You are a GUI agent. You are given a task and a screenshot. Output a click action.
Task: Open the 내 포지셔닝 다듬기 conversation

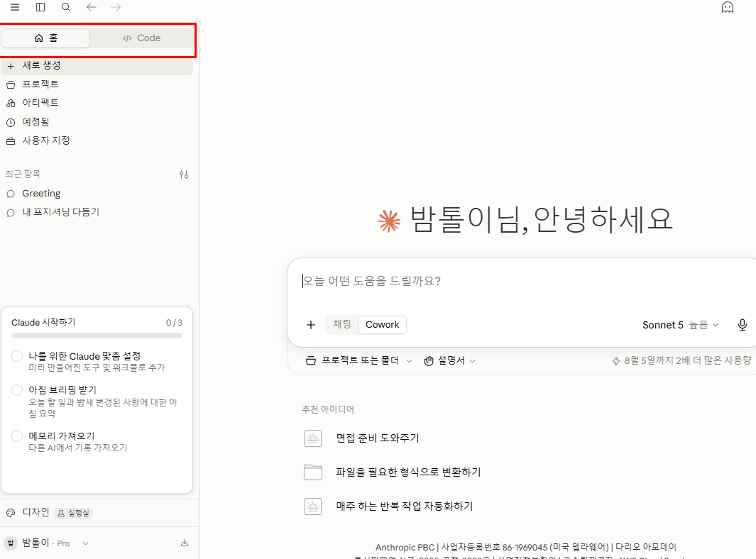(x=97, y=212)
